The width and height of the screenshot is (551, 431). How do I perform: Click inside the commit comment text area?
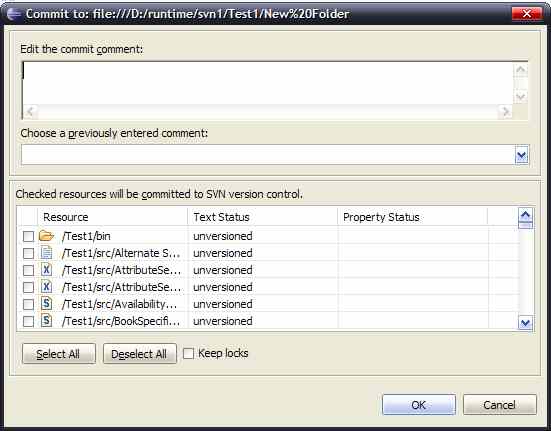[268, 84]
